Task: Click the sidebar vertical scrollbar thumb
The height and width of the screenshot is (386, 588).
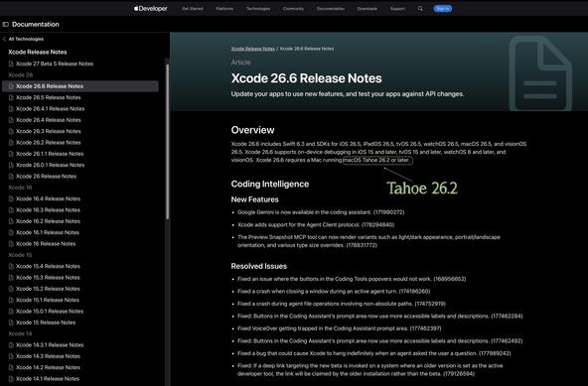Action: [x=167, y=142]
